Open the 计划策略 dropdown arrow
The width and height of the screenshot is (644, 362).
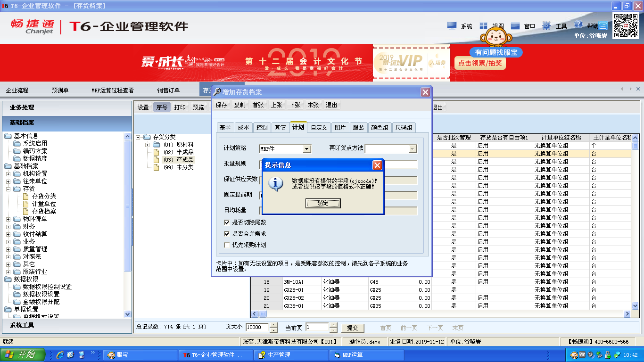307,149
